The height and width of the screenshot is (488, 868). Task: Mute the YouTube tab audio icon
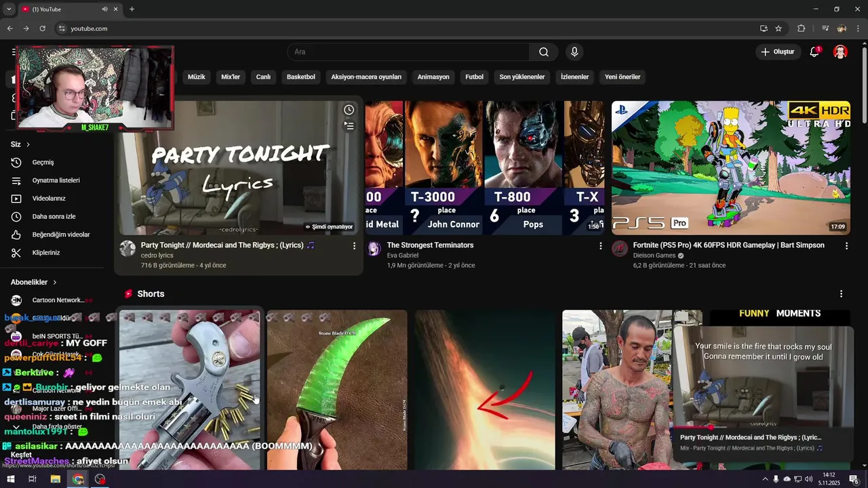coord(104,9)
